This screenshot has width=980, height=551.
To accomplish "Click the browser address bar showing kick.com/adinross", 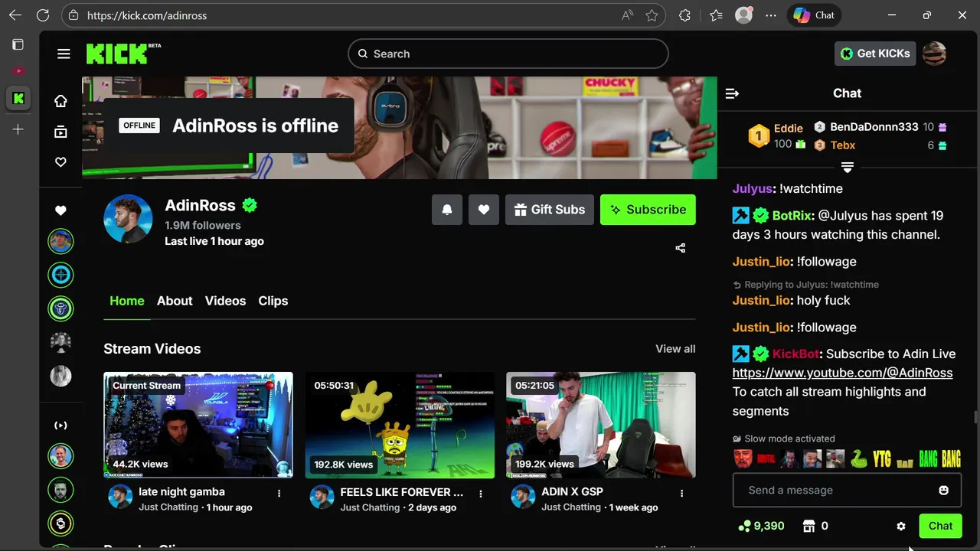I will coord(364,15).
